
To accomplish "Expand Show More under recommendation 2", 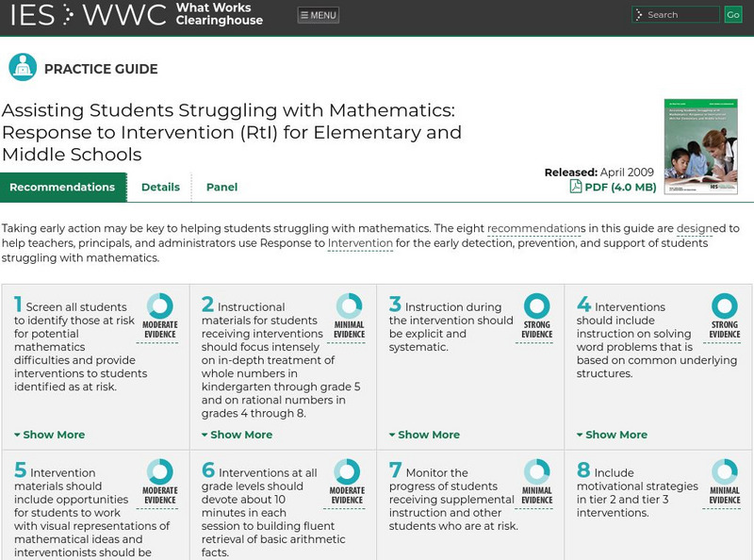I will 237,435.
